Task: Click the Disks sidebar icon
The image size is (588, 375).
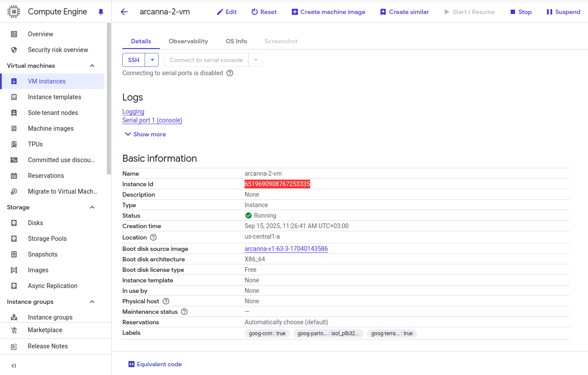Action: (x=14, y=223)
